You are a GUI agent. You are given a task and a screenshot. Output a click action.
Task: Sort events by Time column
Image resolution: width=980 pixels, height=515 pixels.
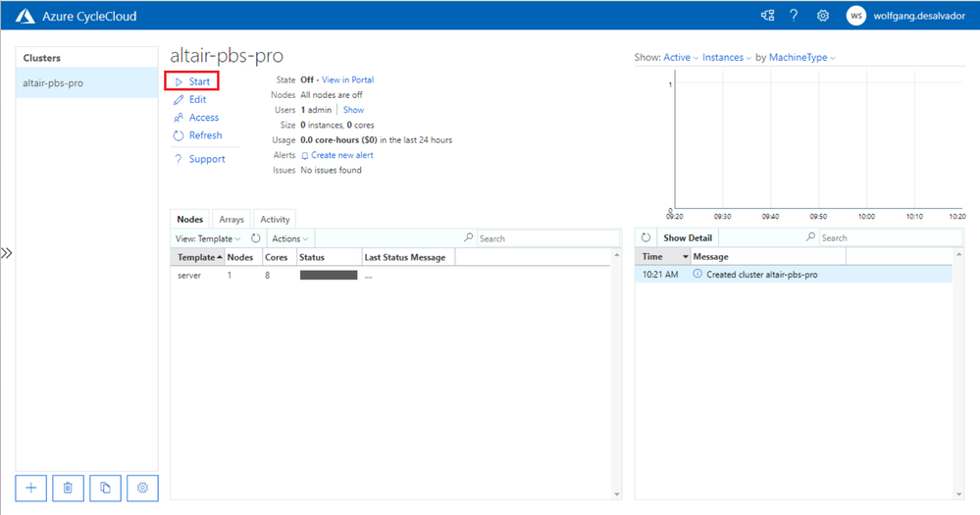pos(663,257)
